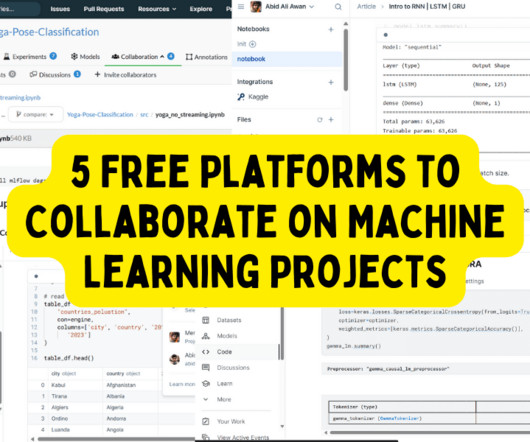Image resolution: width=530 pixels, height=442 pixels.
Task: Open the Resources dropdown menu
Action: (157, 9)
